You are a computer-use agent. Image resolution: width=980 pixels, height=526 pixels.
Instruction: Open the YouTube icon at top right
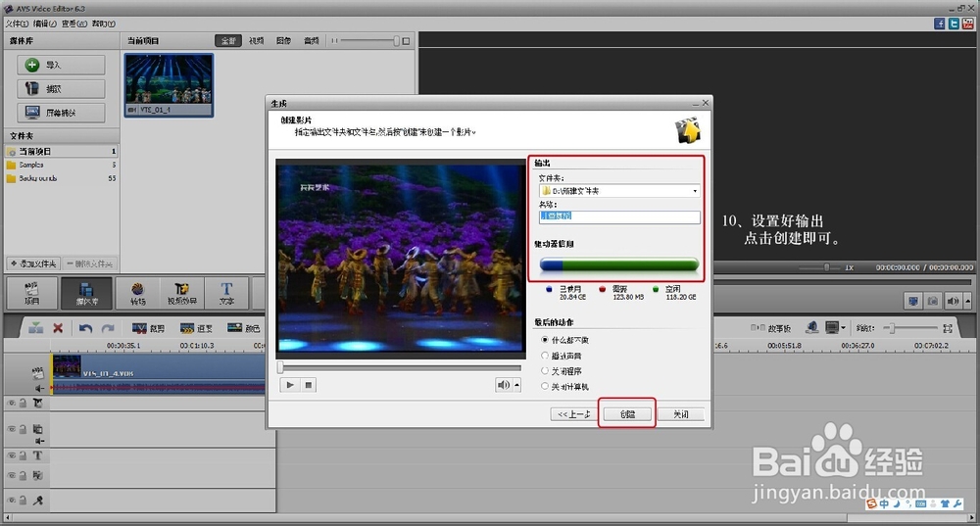(967, 24)
